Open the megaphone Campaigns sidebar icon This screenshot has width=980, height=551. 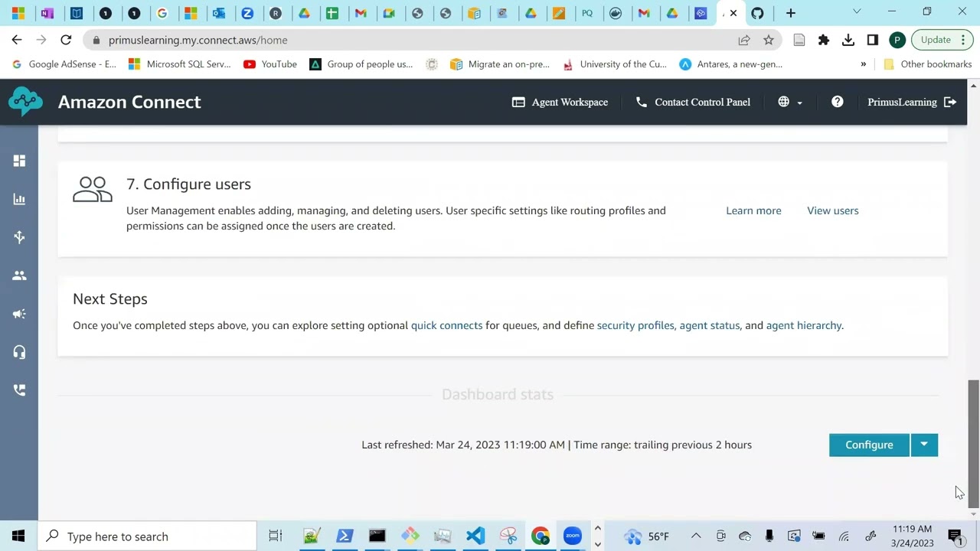pyautogui.click(x=19, y=314)
